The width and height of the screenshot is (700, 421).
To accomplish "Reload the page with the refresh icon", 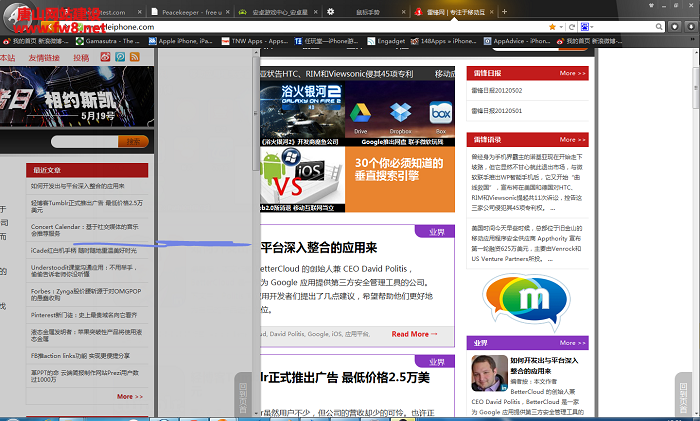I will tap(572, 27).
